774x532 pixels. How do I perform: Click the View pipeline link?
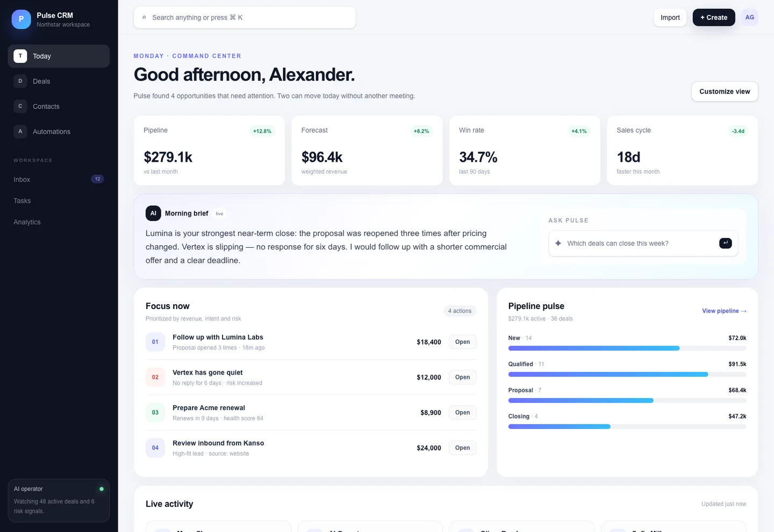tap(724, 311)
